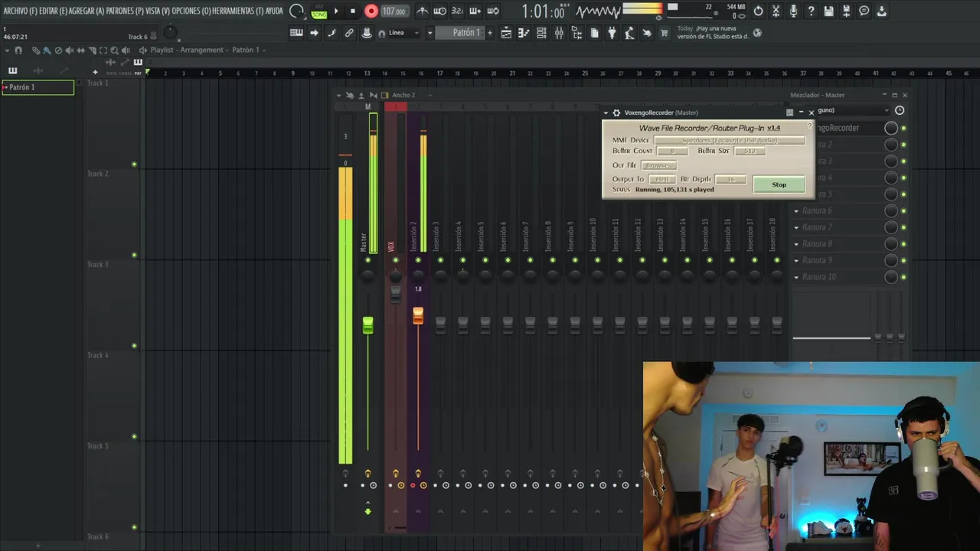Viewport: 980px width, 551px height.
Task: Select the playlist mute tool speaker icon
Action: click(70, 51)
